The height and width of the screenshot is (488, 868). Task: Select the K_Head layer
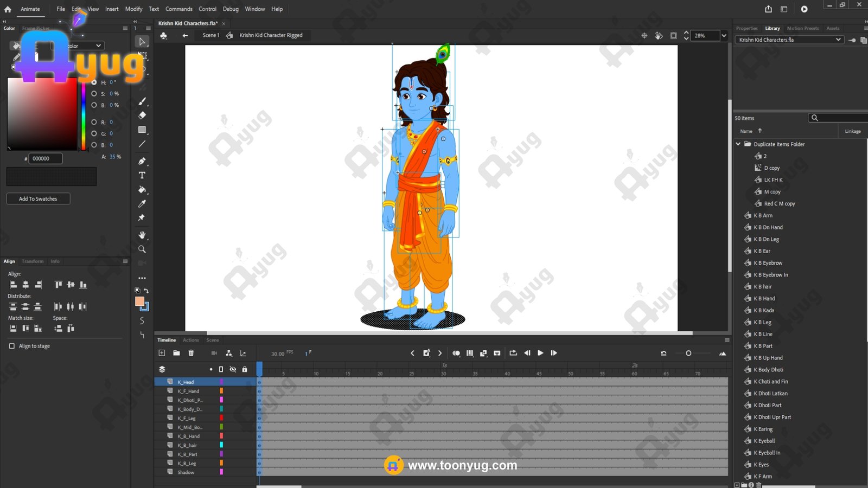(205, 382)
